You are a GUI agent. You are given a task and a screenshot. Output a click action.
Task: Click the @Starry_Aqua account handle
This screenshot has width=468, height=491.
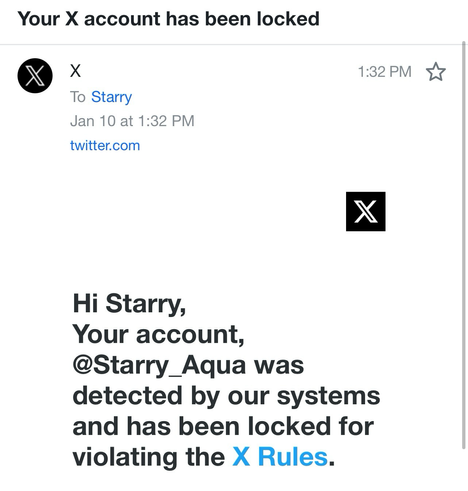pos(159,365)
